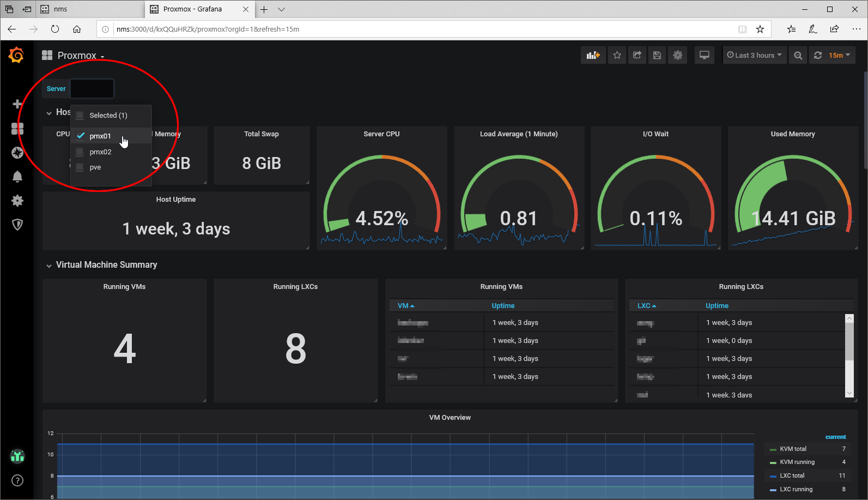Open the Server variable dropdown field

click(x=92, y=88)
